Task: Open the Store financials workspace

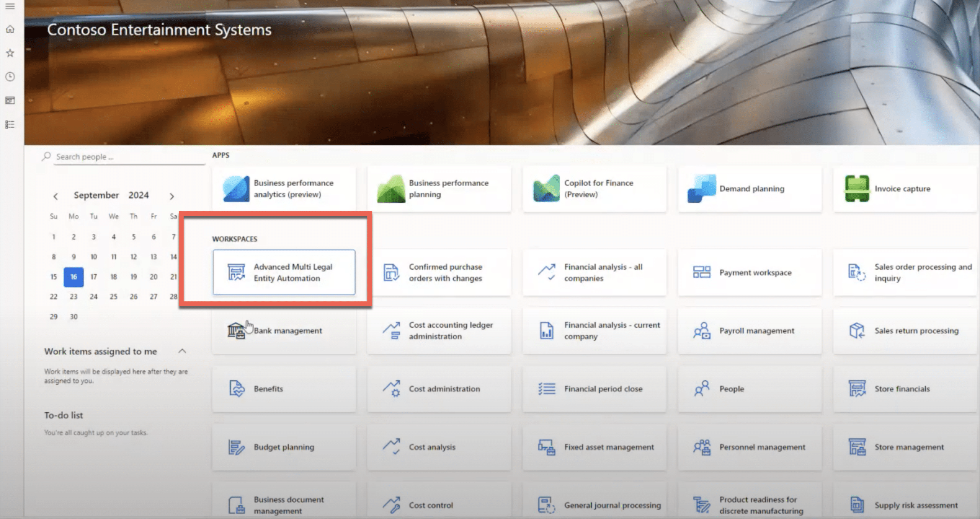Action: (x=905, y=389)
